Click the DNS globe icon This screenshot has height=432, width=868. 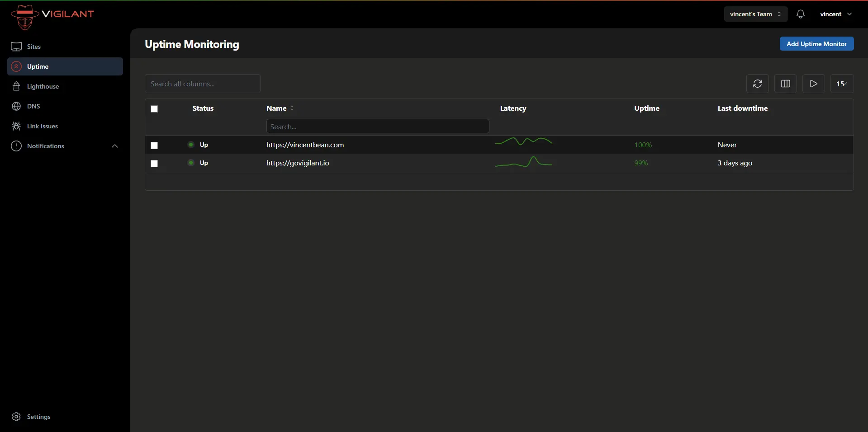tap(16, 106)
